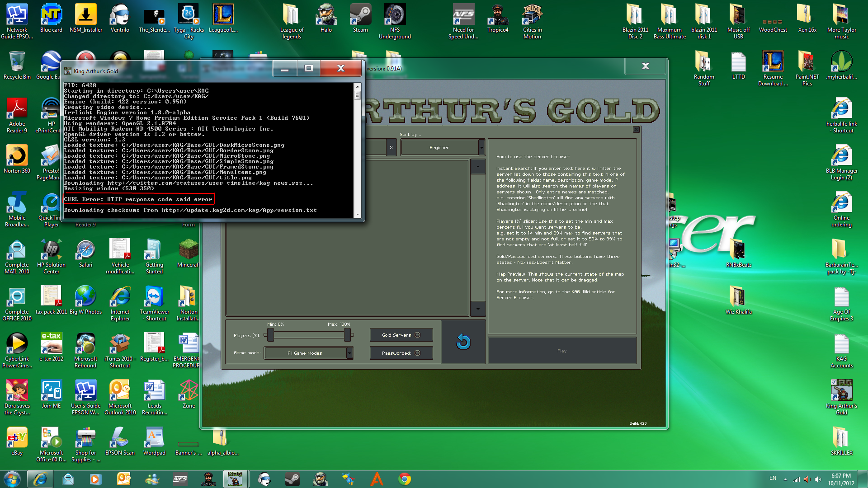Open the Paint.NET Pics folder
The height and width of the screenshot is (488, 868).
click(x=807, y=68)
